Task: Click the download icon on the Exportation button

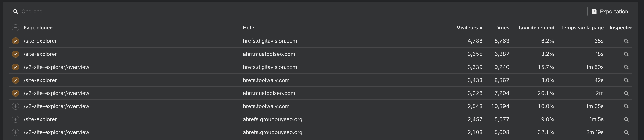Action: 594,11
